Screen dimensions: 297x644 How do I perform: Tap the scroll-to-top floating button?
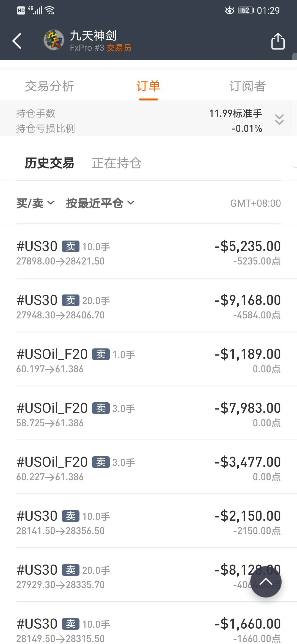click(266, 581)
